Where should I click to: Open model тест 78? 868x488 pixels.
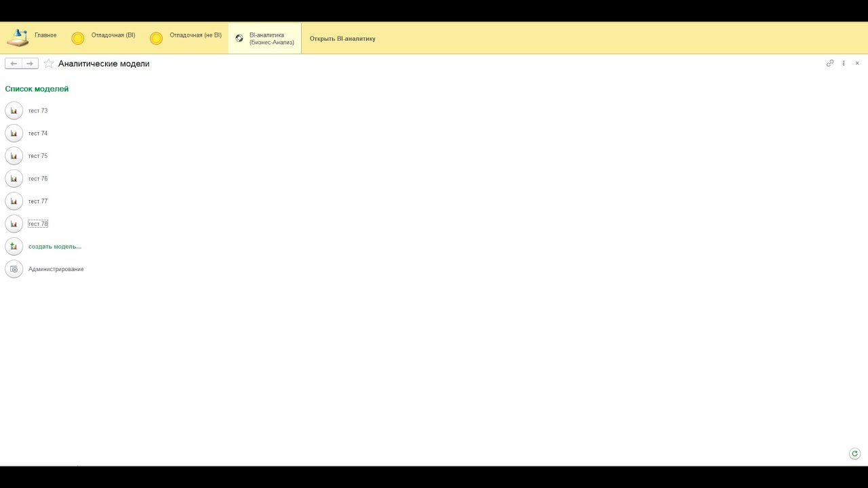38,224
